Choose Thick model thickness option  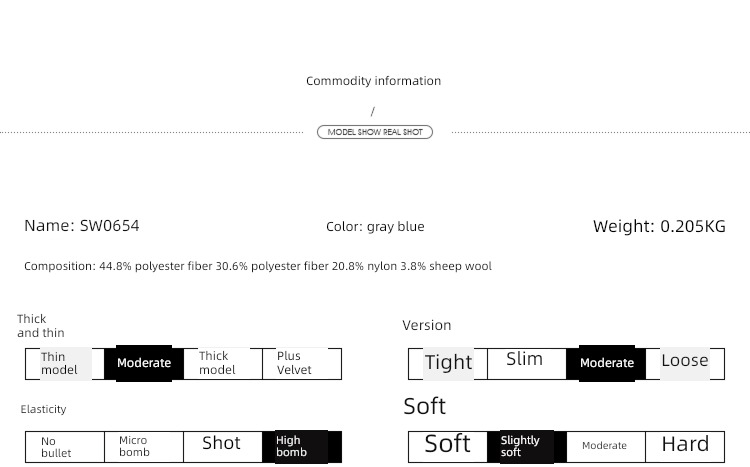[223, 364]
